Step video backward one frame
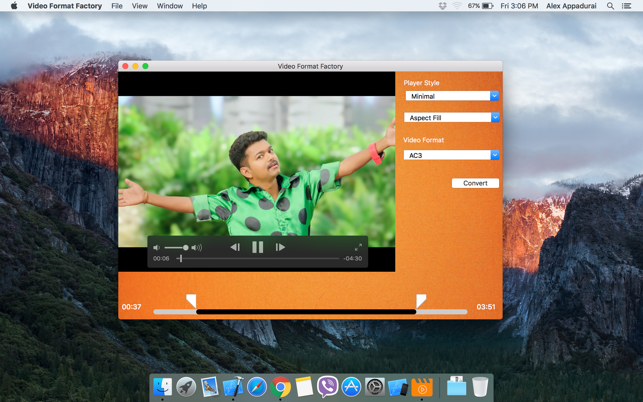 235,247
